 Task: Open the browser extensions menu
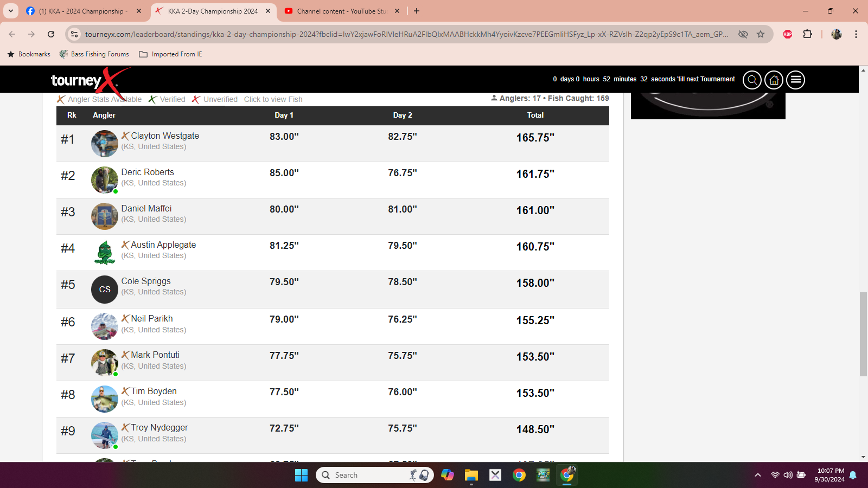click(x=808, y=34)
